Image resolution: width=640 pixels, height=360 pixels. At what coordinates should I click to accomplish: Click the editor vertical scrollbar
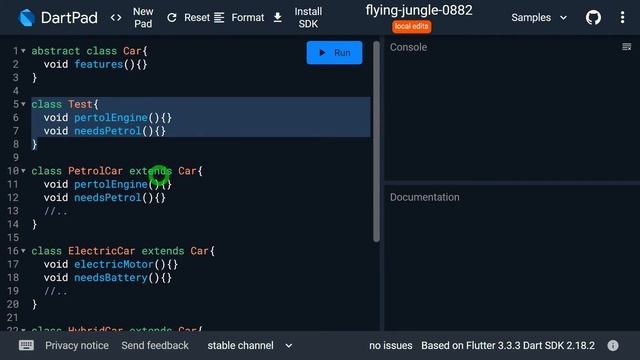pos(376,141)
